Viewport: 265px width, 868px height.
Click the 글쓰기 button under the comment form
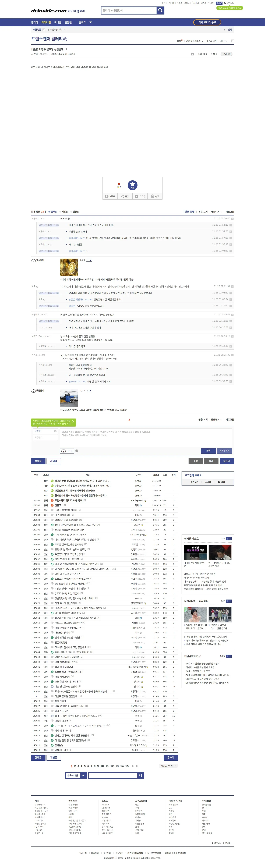(227, 461)
